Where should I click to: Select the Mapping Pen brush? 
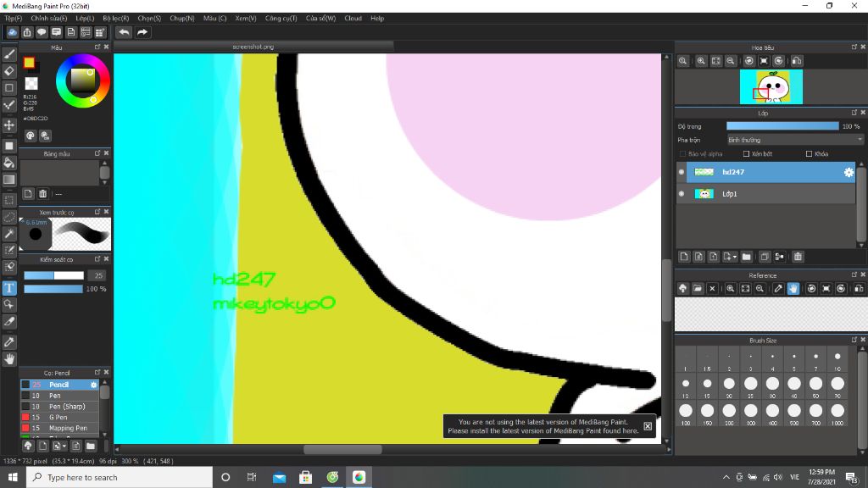60,428
